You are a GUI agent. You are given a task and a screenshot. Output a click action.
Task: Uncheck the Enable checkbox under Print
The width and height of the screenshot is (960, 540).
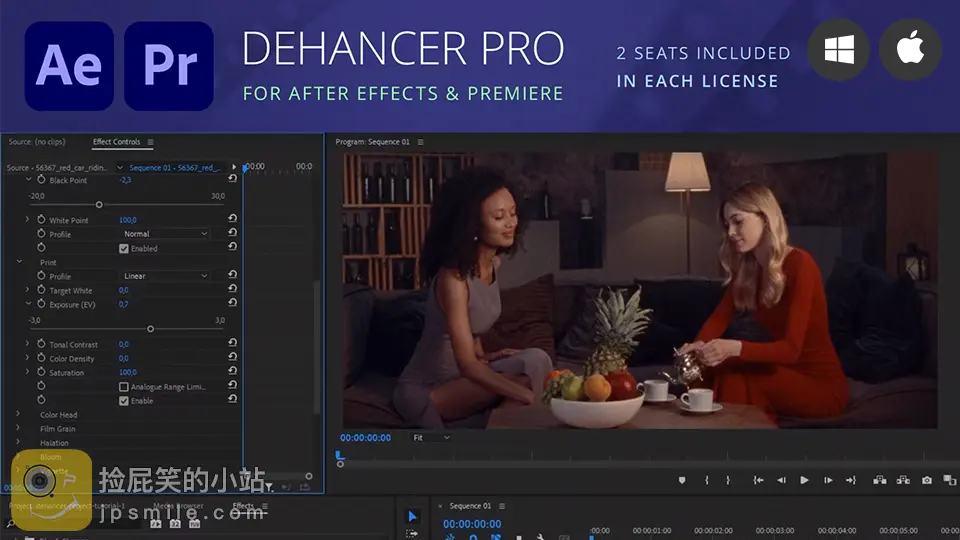tap(124, 401)
